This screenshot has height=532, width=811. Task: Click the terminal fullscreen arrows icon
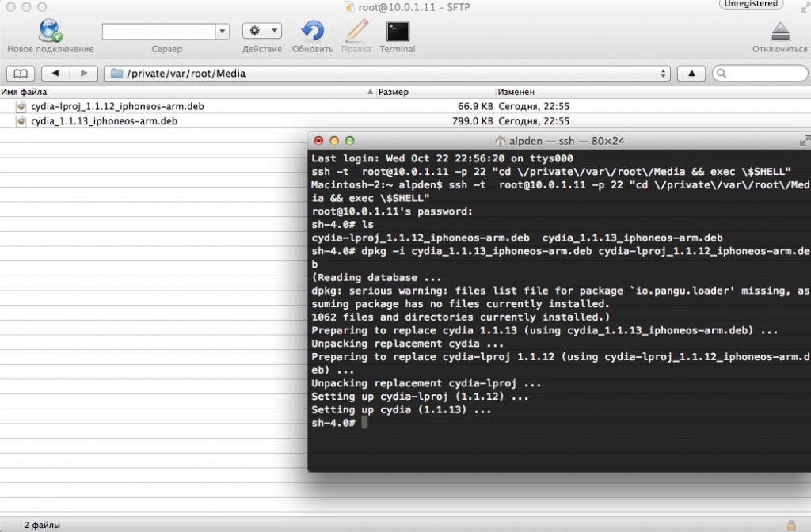point(805,141)
